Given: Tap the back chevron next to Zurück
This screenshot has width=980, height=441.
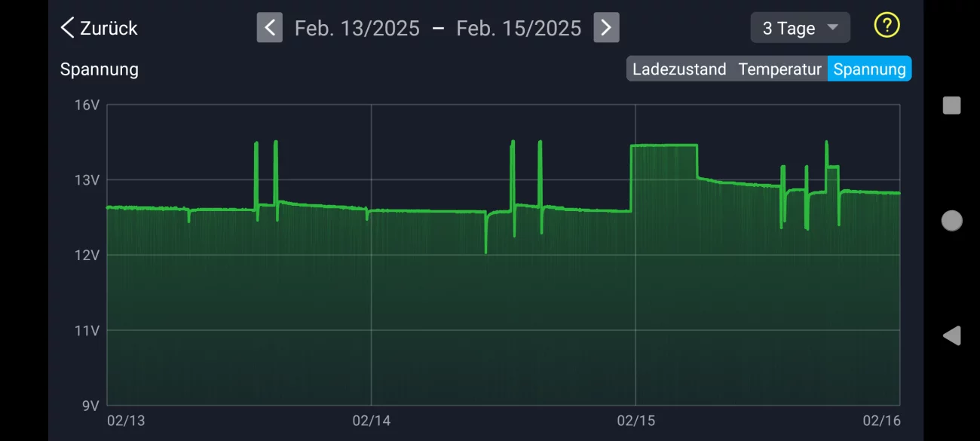Looking at the screenshot, I should point(68,29).
